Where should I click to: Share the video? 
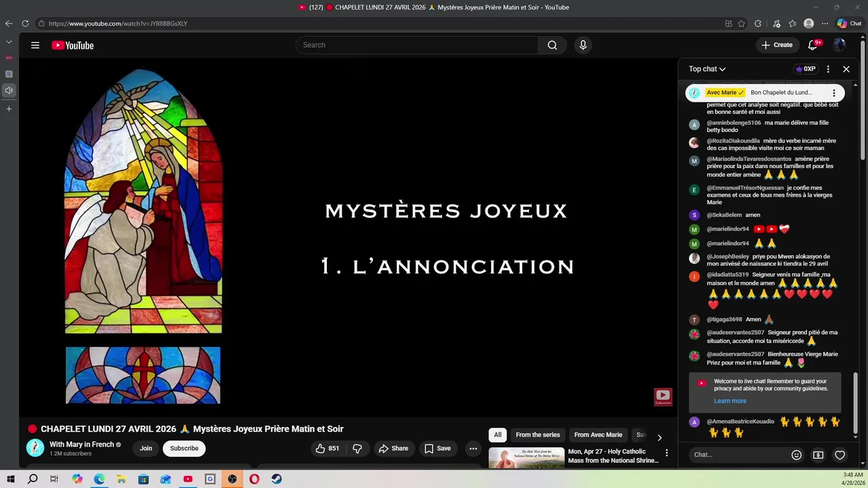click(393, 448)
